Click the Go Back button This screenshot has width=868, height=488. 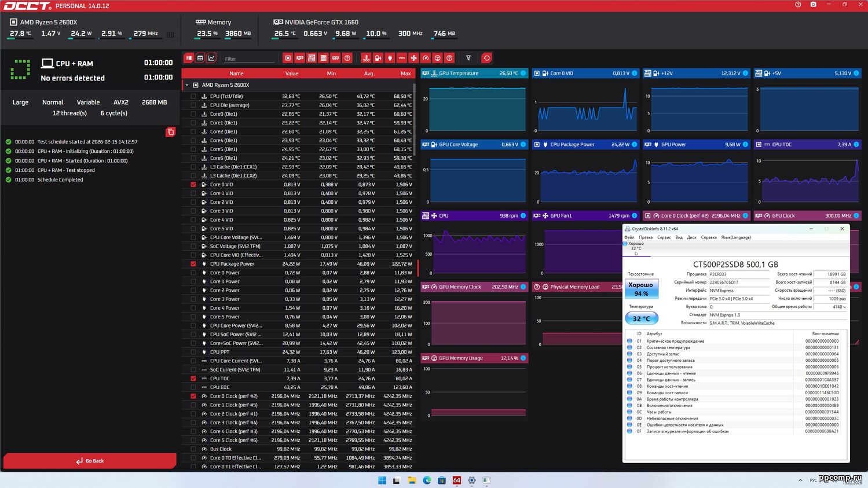90,461
